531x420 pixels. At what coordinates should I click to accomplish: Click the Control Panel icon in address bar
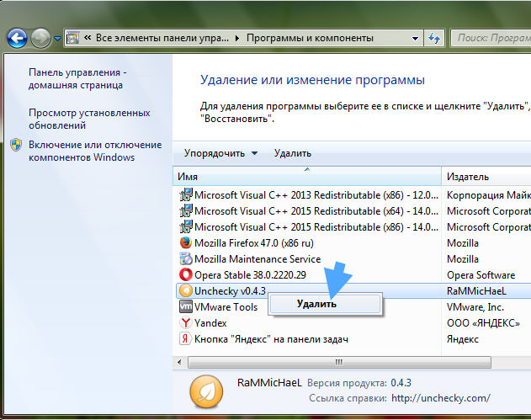(73, 38)
